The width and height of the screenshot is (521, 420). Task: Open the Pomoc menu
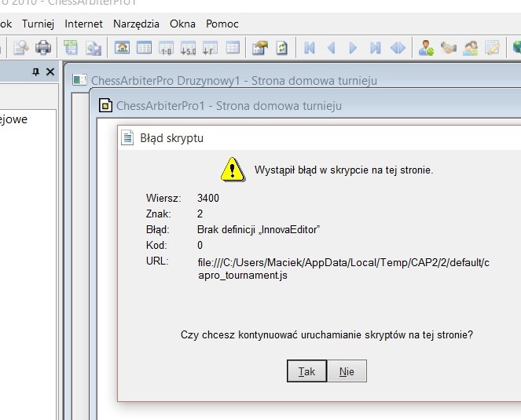point(222,24)
